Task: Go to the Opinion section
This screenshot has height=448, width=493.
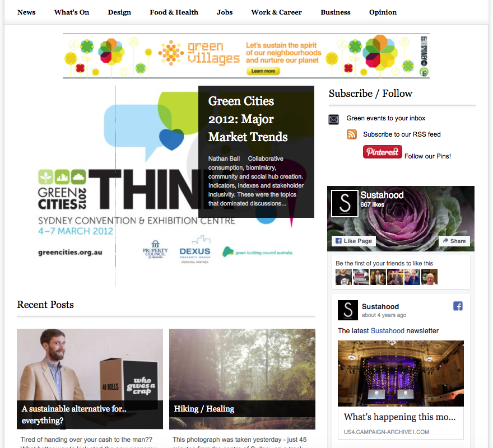Action: [x=383, y=12]
